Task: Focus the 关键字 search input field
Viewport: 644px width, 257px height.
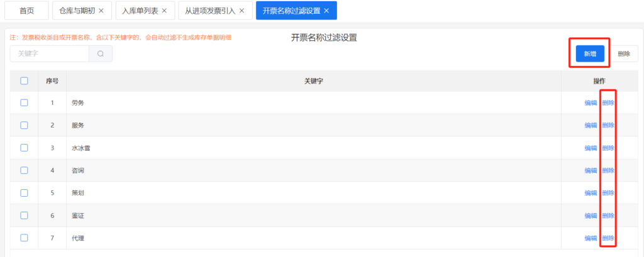Action: pyautogui.click(x=49, y=54)
